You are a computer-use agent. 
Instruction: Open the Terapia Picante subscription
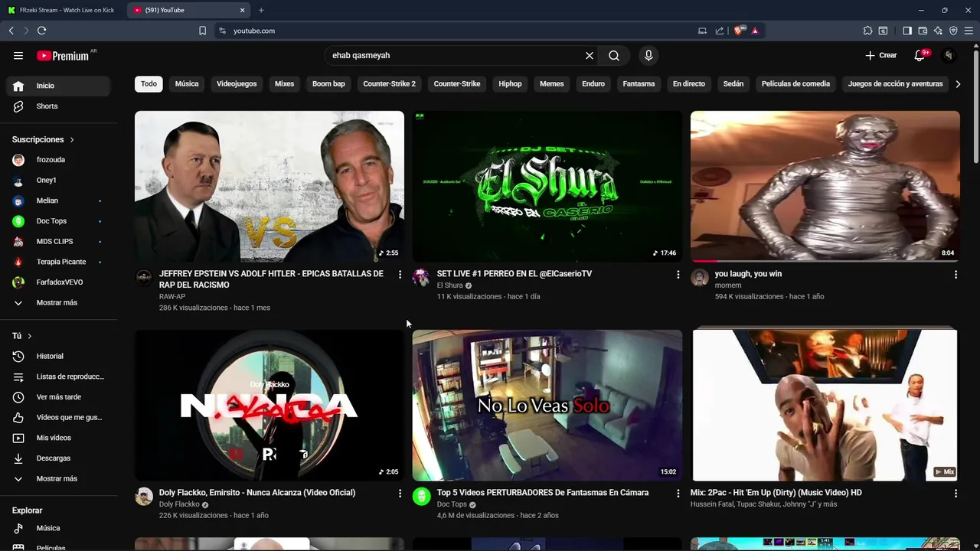59,262
